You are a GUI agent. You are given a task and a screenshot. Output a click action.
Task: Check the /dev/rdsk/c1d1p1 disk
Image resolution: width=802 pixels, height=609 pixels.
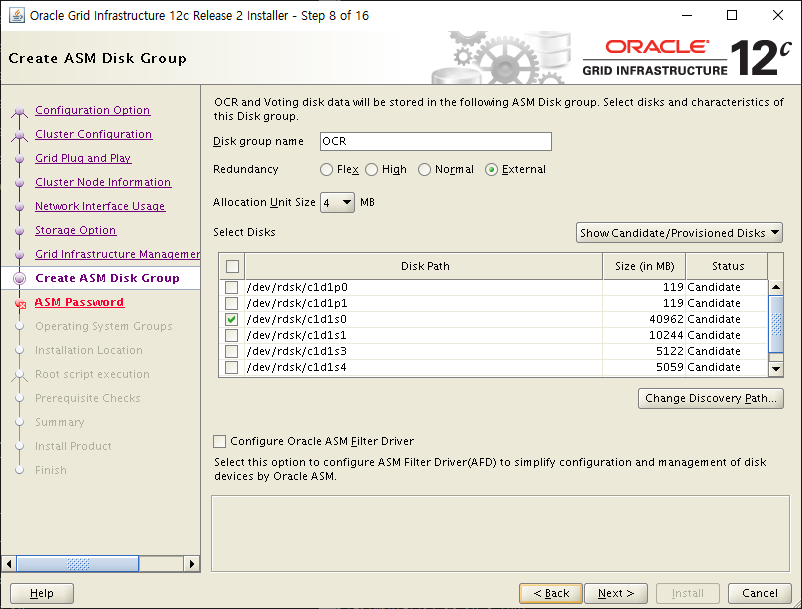tap(232, 303)
